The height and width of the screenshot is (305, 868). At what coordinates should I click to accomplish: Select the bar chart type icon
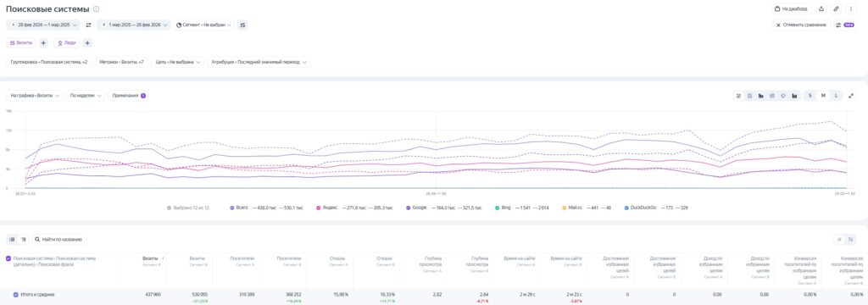[761, 96]
